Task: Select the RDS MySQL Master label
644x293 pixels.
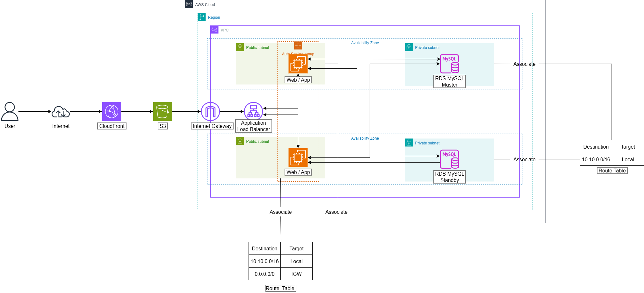Action: click(x=450, y=81)
